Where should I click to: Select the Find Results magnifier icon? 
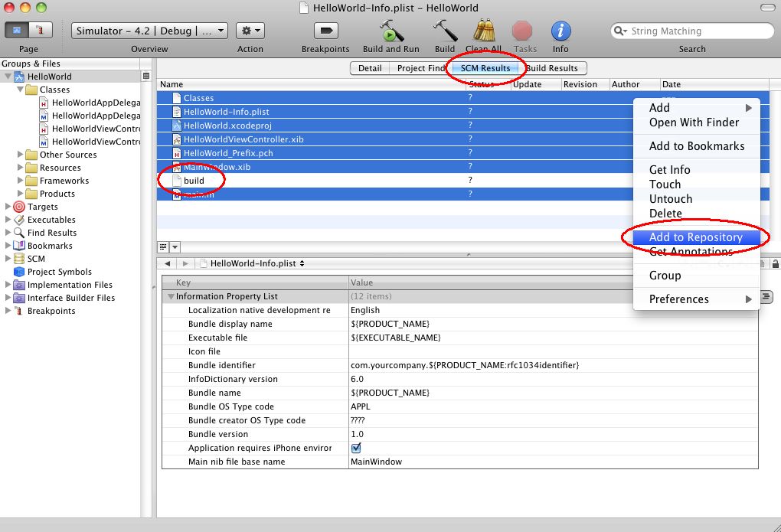click(x=19, y=233)
